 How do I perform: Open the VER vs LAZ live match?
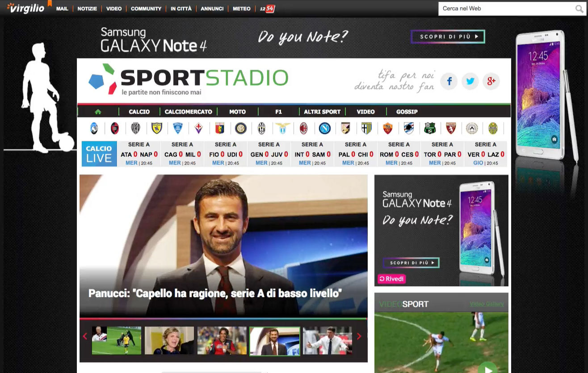pyautogui.click(x=486, y=154)
